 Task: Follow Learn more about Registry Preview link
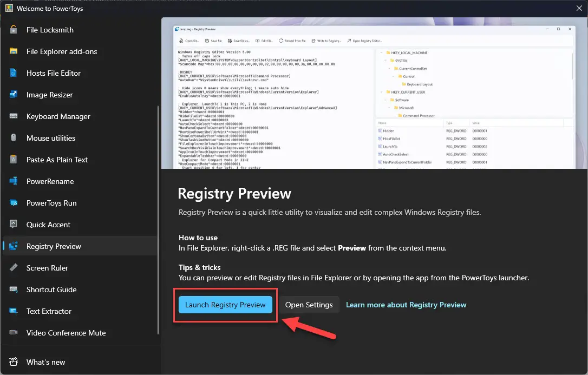[x=406, y=305]
